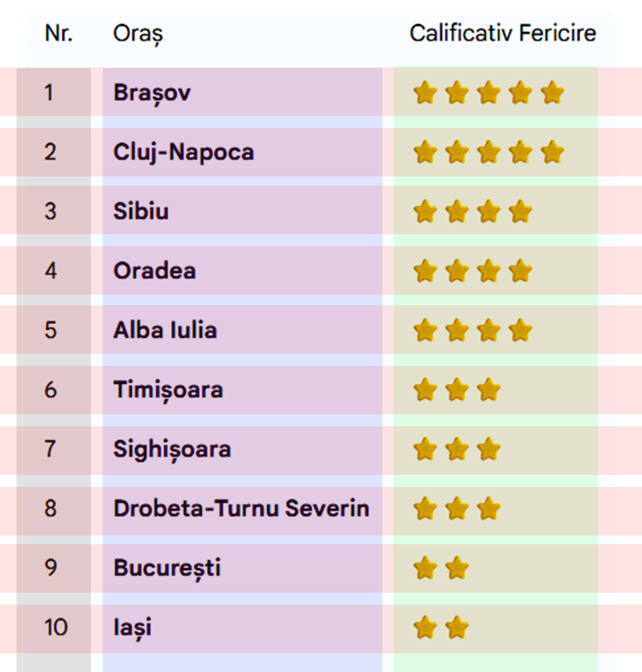The width and height of the screenshot is (642, 672).
Task: Select the Brașov city name
Action: click(x=152, y=93)
